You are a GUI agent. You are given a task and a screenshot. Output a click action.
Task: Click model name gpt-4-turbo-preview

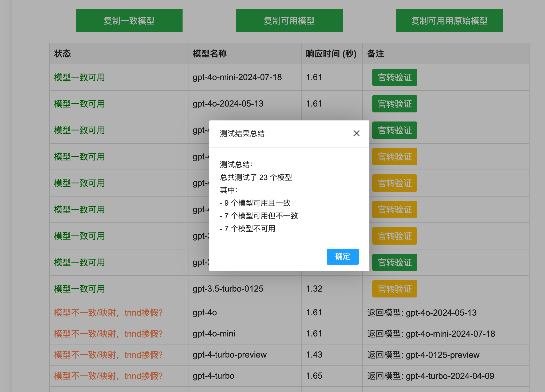[x=230, y=355]
